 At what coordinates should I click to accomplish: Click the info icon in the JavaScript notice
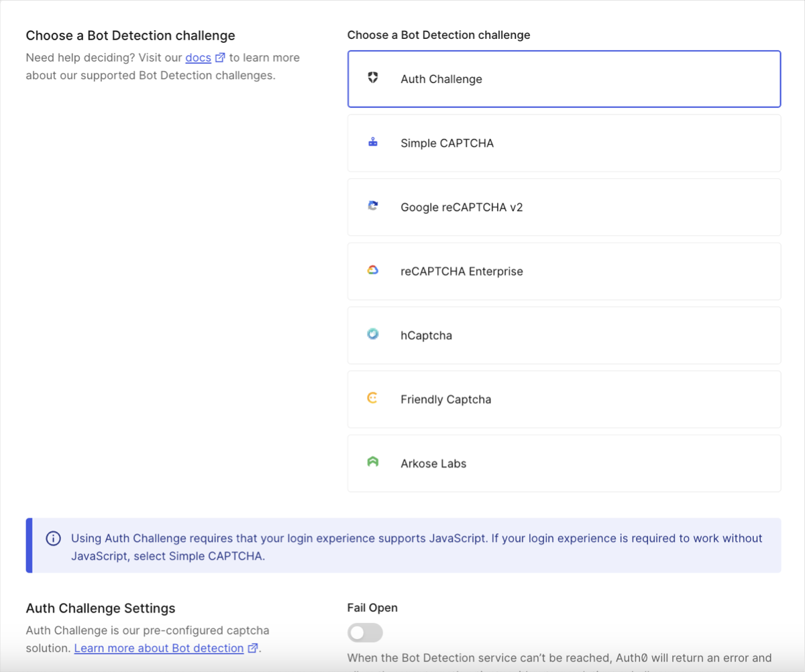53,539
